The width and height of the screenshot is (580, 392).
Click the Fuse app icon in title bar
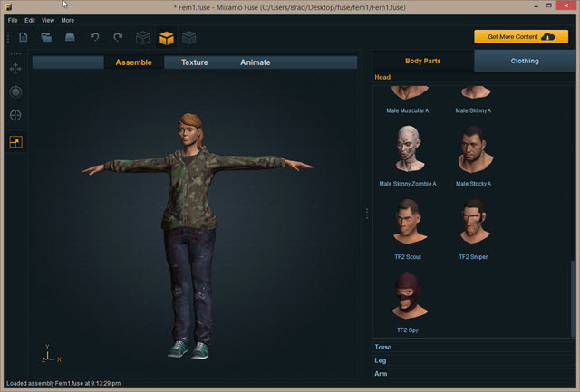tap(8, 7)
